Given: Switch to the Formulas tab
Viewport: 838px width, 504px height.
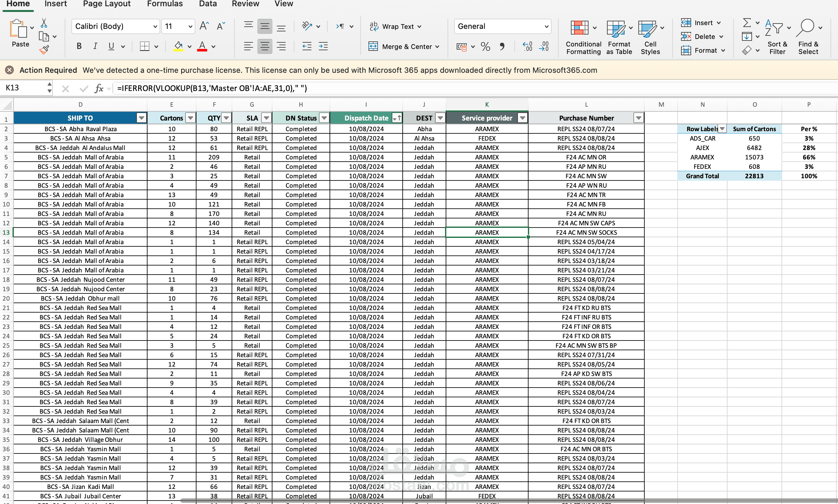Looking at the screenshot, I should point(165,4).
